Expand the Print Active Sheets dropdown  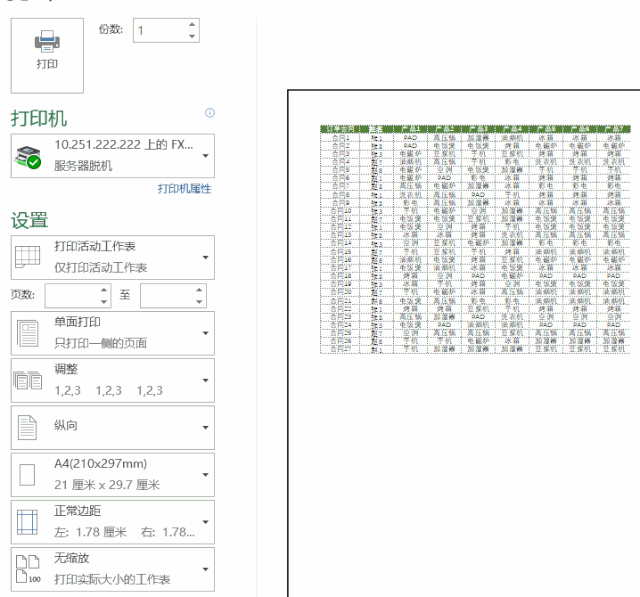113,257
